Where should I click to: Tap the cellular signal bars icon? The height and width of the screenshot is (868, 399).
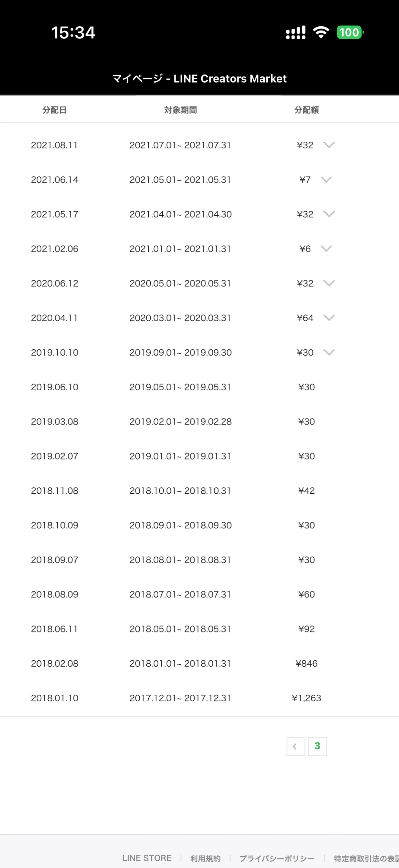click(296, 32)
